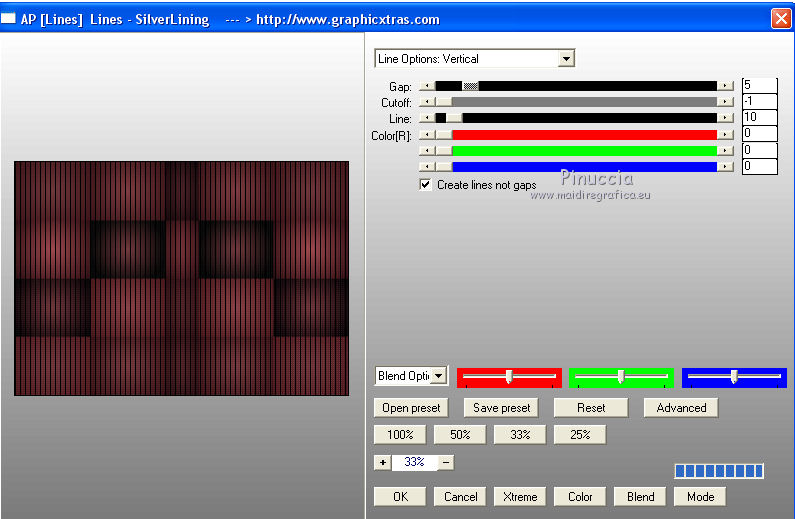
Task: Click the Cutoff gray slider track
Action: (576, 102)
